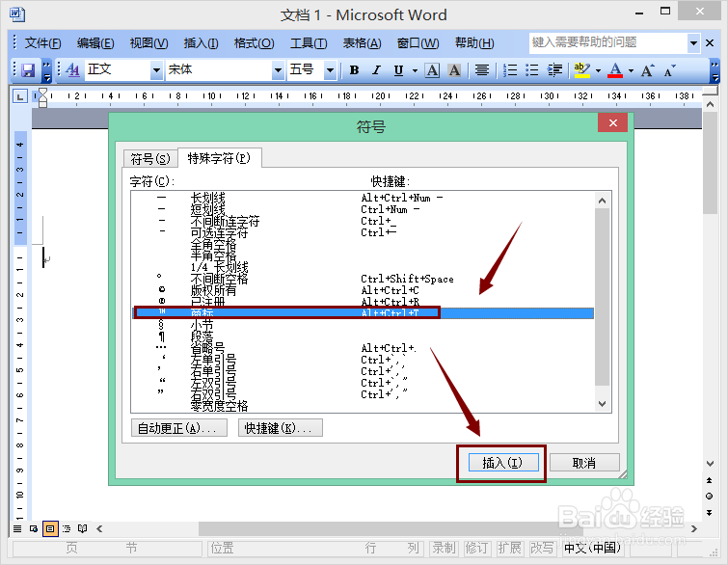Click the Save icon in toolbar
The image size is (728, 565).
click(28, 70)
